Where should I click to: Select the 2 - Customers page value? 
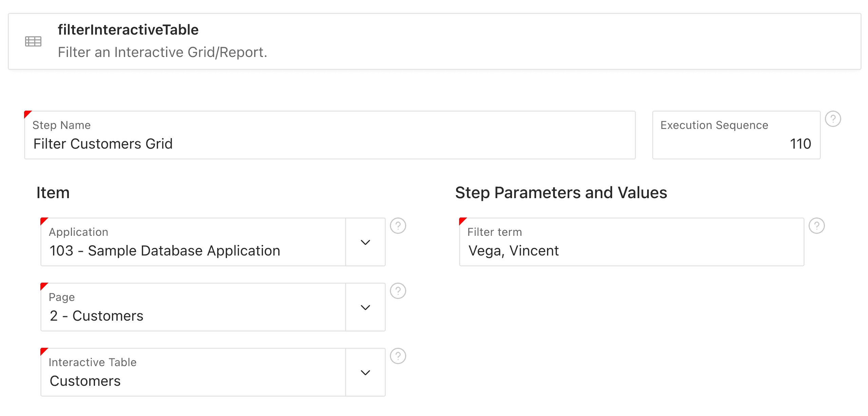click(96, 316)
